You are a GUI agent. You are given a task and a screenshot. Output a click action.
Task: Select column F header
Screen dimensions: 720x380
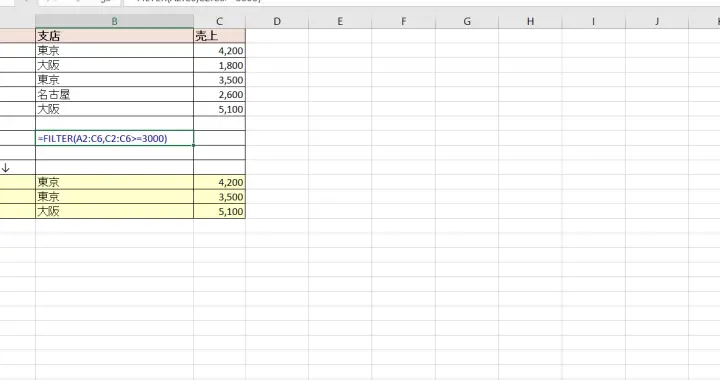point(404,21)
